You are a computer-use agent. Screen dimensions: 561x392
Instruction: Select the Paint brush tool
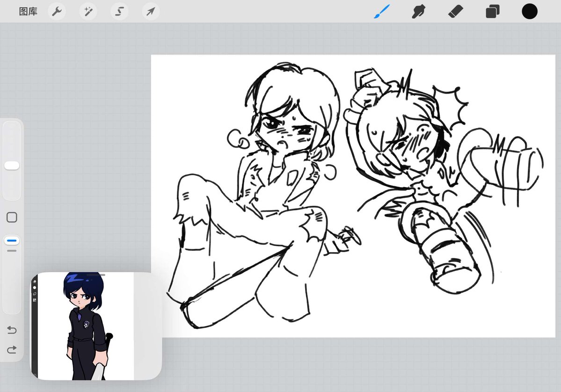pos(382,11)
